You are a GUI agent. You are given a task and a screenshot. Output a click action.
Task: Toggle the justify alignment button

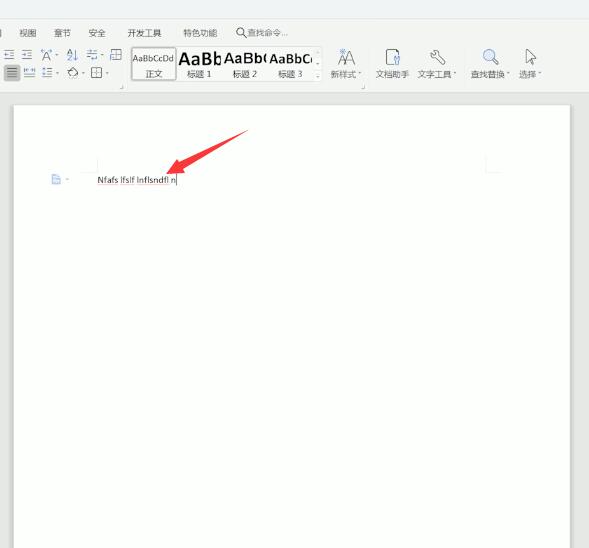(x=12, y=72)
